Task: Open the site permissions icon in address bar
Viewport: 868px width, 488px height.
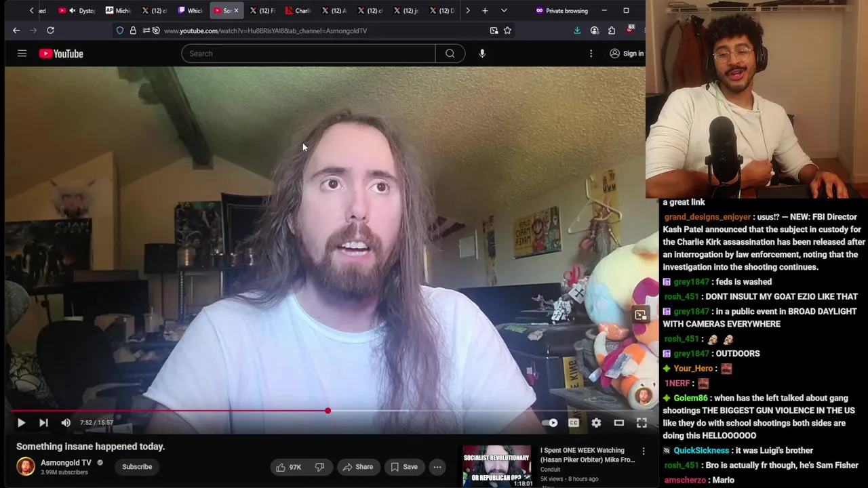Action: pyautogui.click(x=146, y=30)
